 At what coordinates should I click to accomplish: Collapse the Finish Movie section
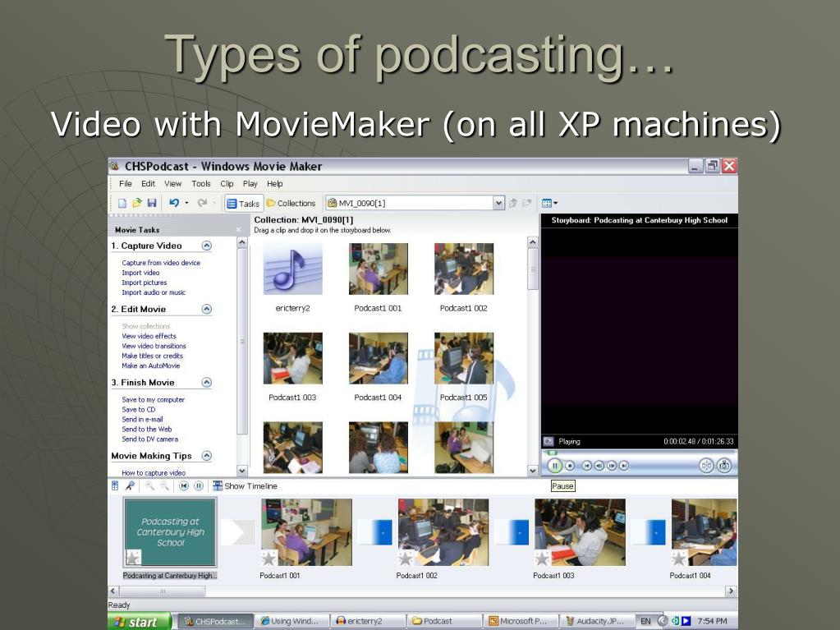pos(206,383)
